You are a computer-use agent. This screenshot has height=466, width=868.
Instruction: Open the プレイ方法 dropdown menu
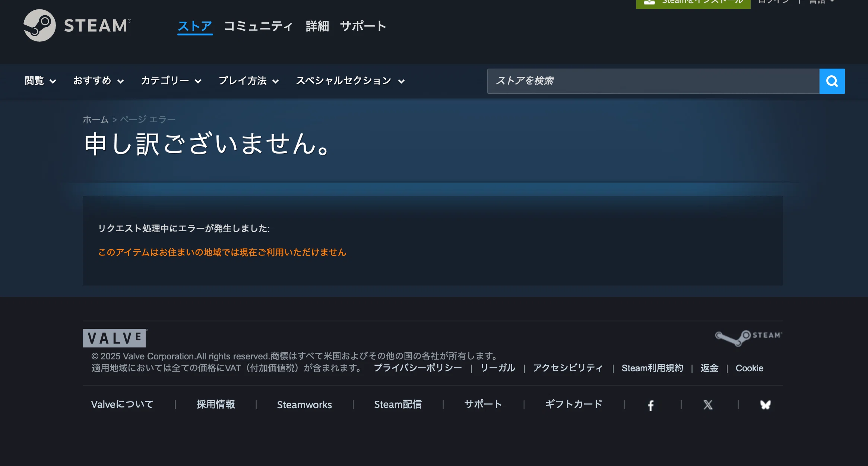click(x=249, y=81)
